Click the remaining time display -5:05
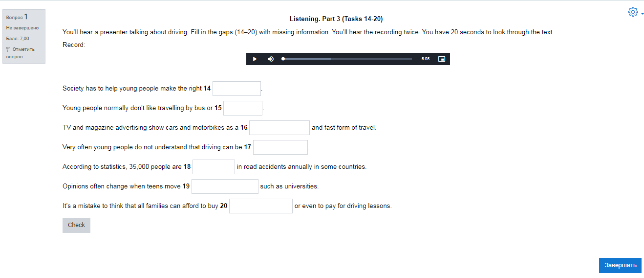The width and height of the screenshot is (644, 278). [425, 59]
